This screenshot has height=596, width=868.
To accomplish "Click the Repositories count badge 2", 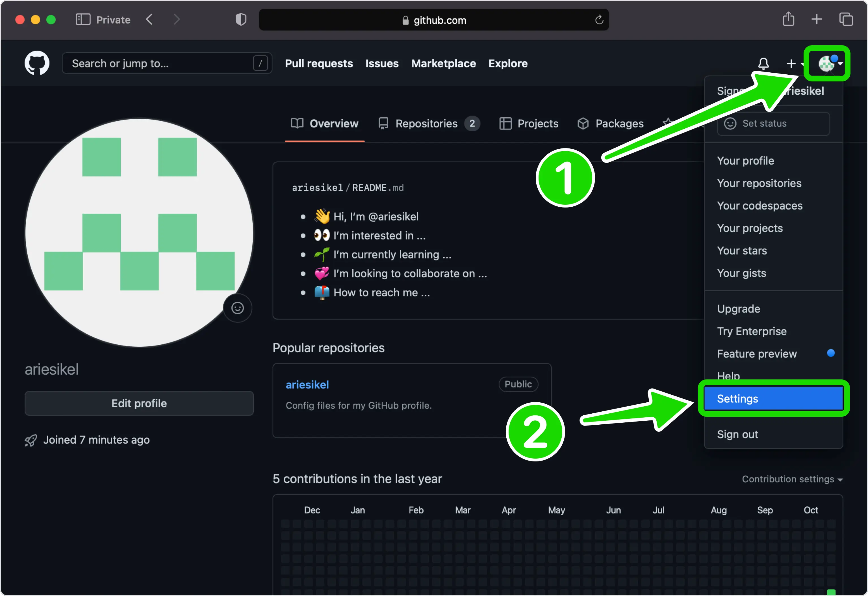I will (x=472, y=123).
